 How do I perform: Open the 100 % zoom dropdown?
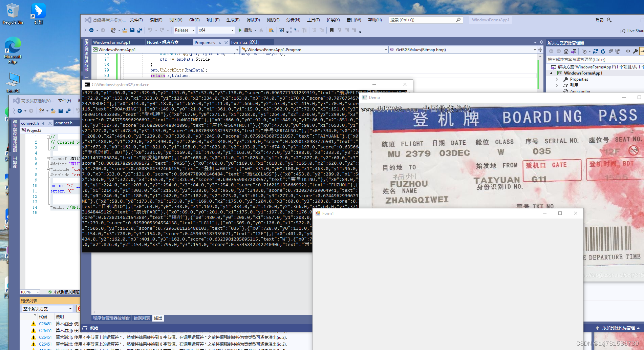(30, 292)
